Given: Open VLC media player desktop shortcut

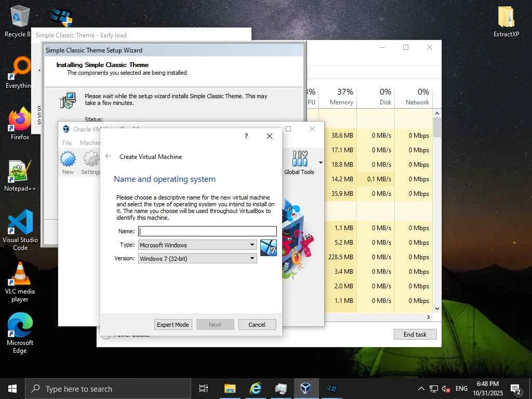Looking at the screenshot, I should pyautogui.click(x=20, y=282).
